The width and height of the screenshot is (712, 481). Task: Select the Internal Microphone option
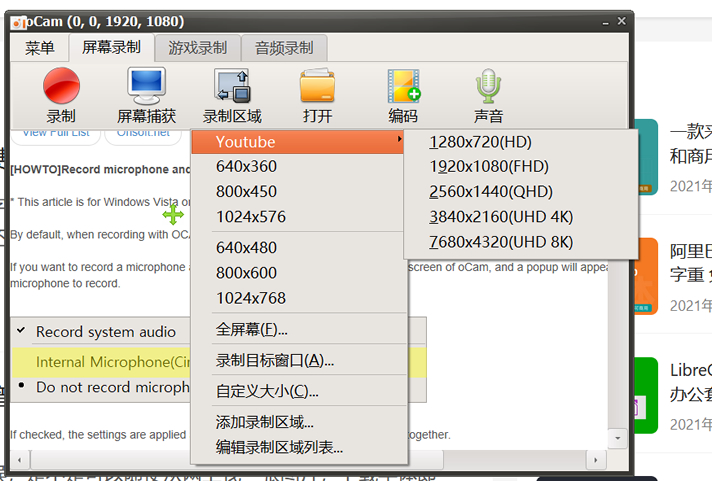100,362
